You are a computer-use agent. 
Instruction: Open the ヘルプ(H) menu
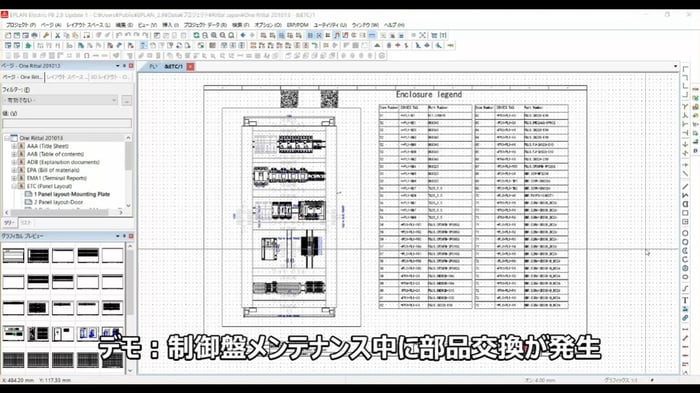394,25
